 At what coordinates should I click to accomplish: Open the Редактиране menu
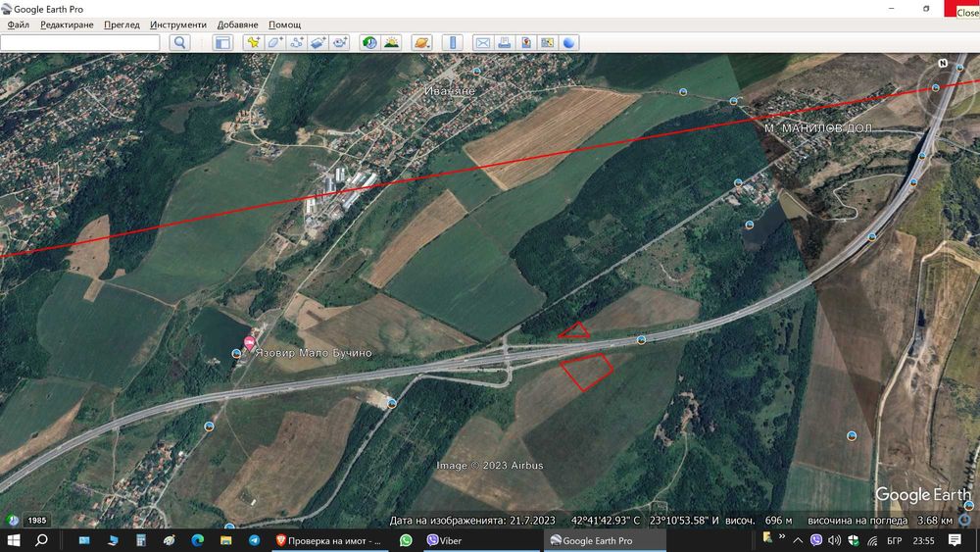(x=67, y=25)
